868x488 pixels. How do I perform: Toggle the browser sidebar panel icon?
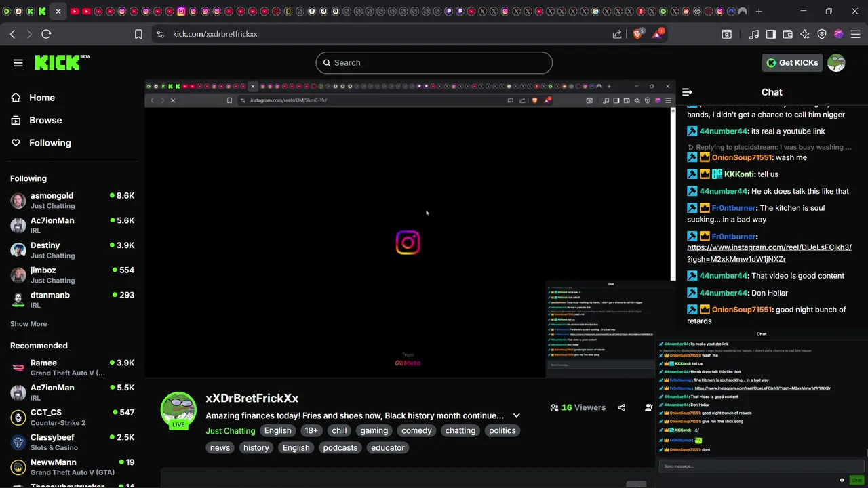(x=771, y=34)
